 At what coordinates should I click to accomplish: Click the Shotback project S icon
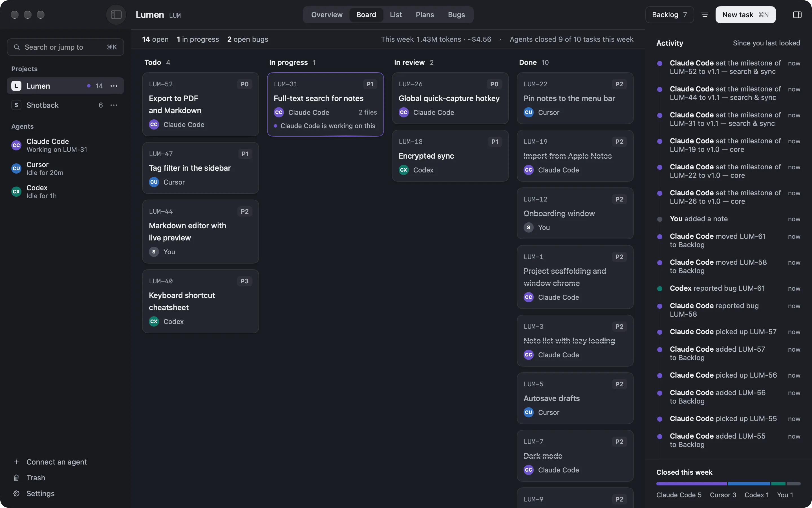tap(16, 105)
